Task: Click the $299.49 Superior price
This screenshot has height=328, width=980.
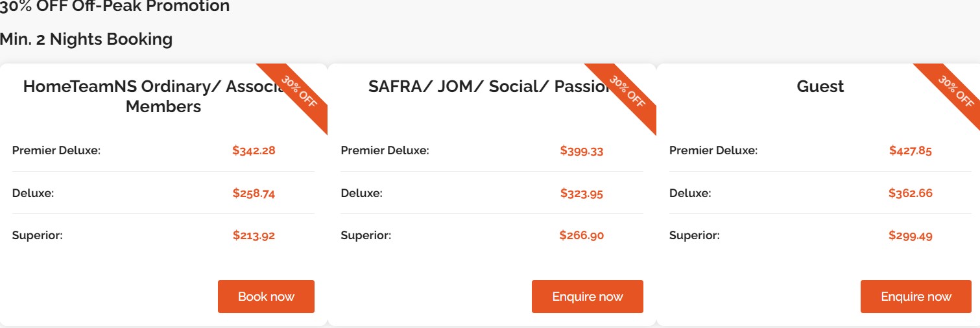Action: point(911,235)
